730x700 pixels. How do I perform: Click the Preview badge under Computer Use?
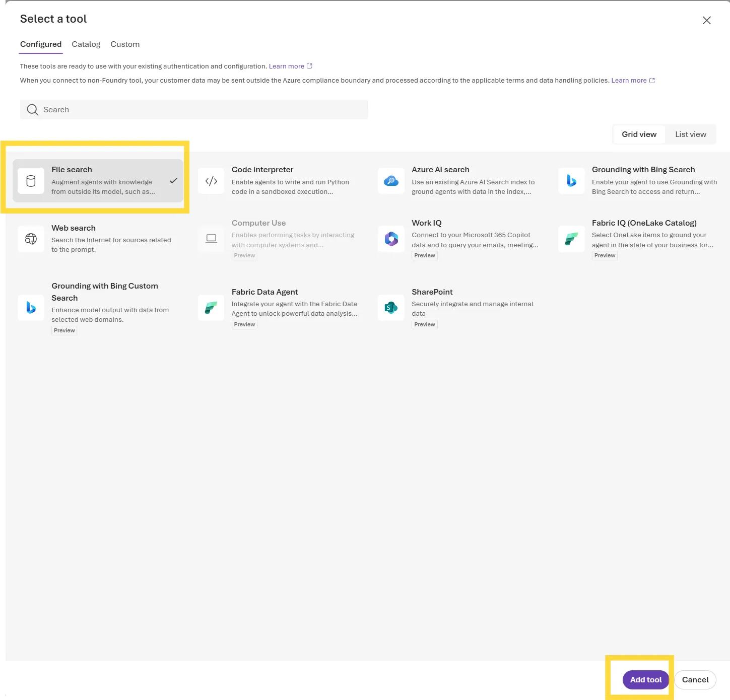[244, 256]
